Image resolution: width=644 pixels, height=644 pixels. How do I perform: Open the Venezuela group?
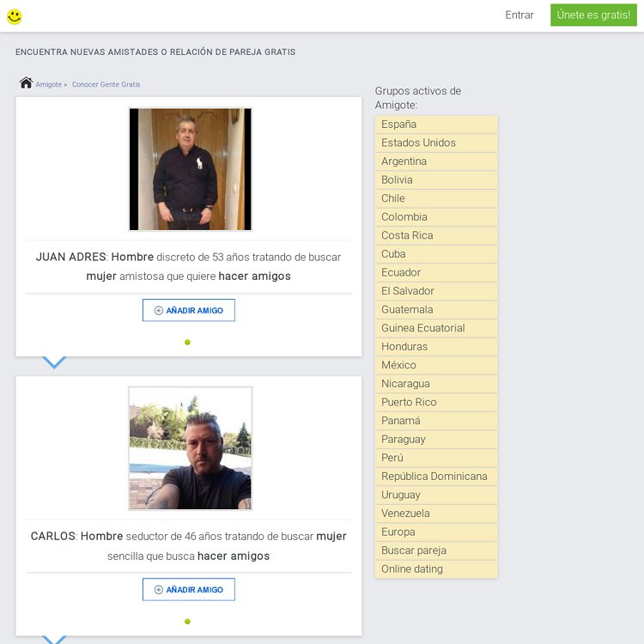click(x=436, y=513)
